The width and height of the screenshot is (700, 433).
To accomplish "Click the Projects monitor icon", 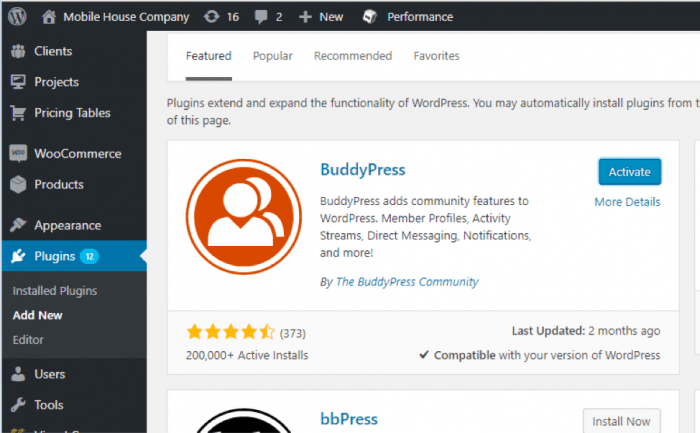I will 18,82.
